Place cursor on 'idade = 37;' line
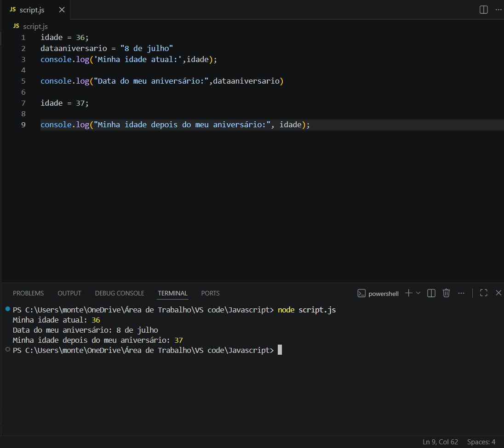The width and height of the screenshot is (504, 448). coord(64,103)
